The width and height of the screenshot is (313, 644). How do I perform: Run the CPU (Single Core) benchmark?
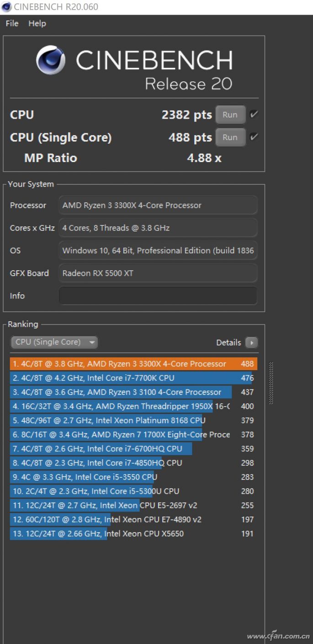click(230, 137)
